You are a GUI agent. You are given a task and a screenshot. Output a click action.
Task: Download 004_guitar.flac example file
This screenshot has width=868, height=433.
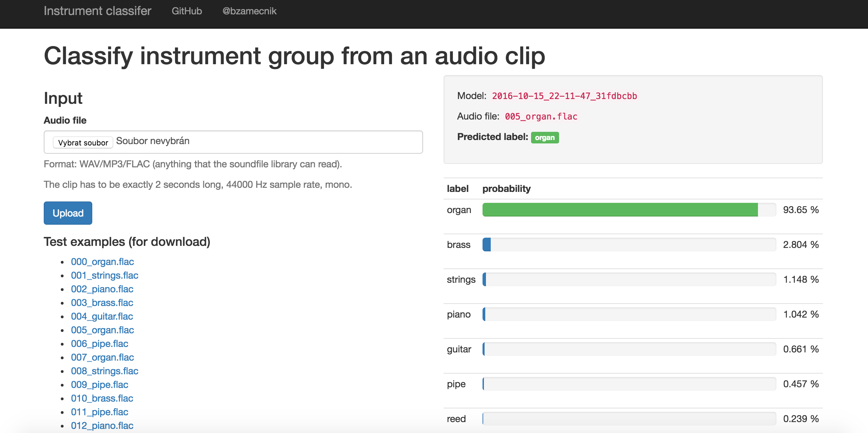[x=102, y=316]
